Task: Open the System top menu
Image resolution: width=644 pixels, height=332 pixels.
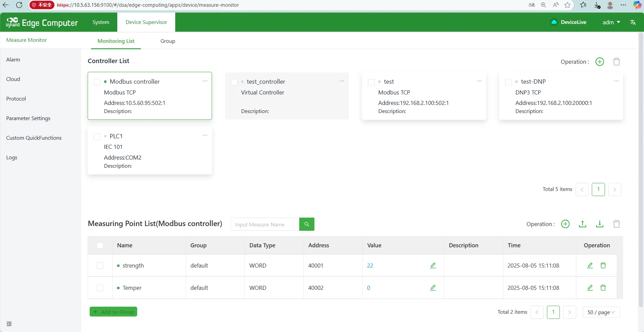Action: (101, 22)
